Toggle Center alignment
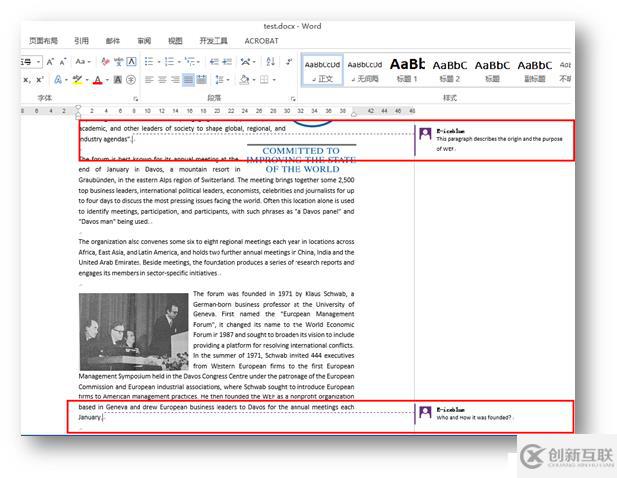This screenshot has width=617, height=478. [162, 80]
